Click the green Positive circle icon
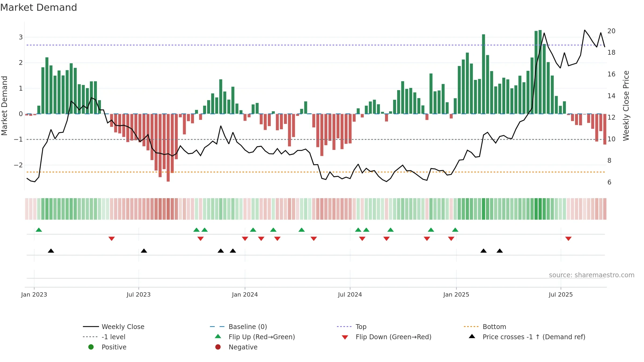644x362 pixels. [91, 347]
